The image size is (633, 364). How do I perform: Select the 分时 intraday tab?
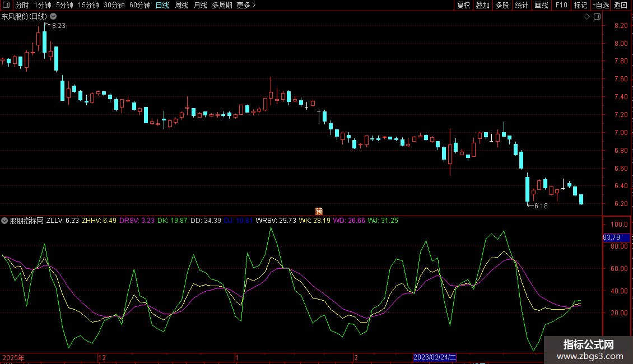click(x=22, y=5)
